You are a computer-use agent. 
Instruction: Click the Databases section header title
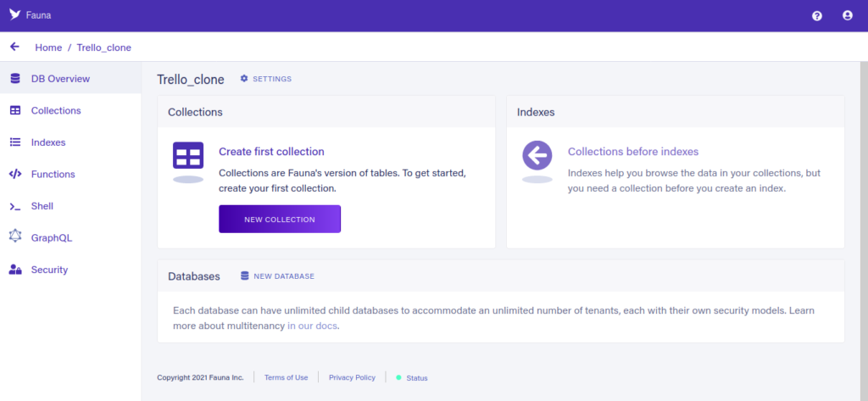[194, 276]
